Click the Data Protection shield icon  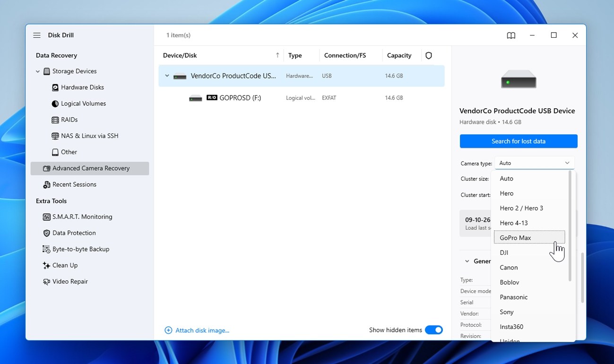(47, 233)
